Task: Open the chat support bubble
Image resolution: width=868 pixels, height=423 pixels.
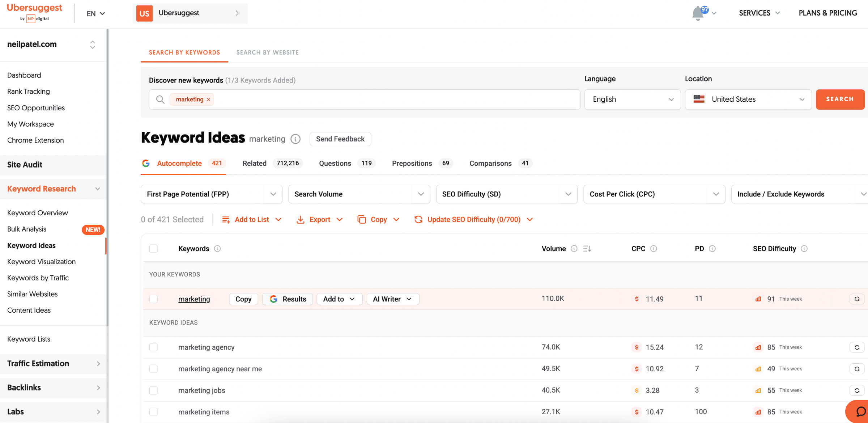Action: pos(860,411)
